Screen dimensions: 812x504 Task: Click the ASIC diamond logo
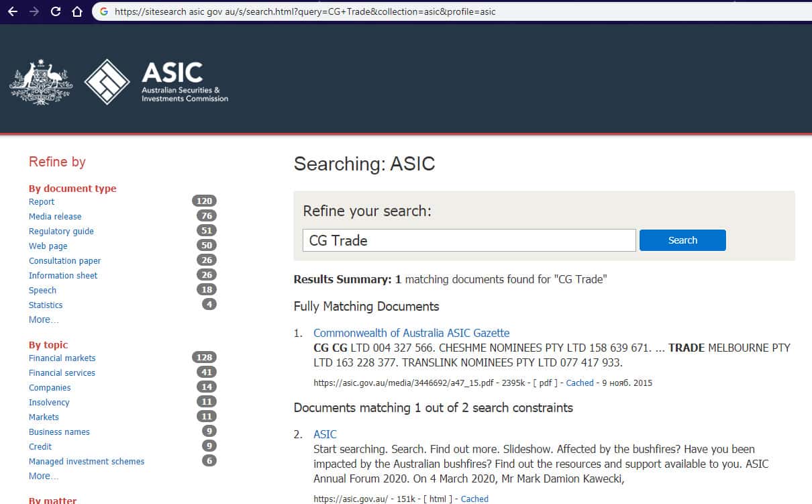click(107, 81)
